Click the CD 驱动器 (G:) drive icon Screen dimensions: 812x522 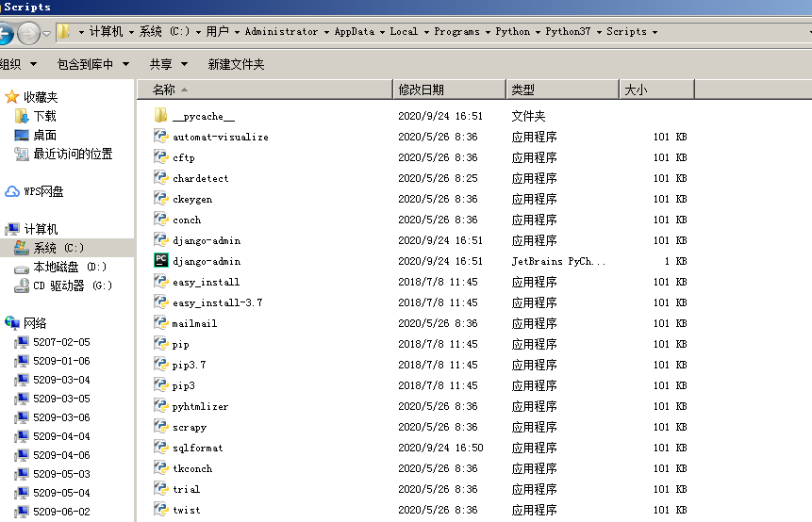click(x=22, y=285)
